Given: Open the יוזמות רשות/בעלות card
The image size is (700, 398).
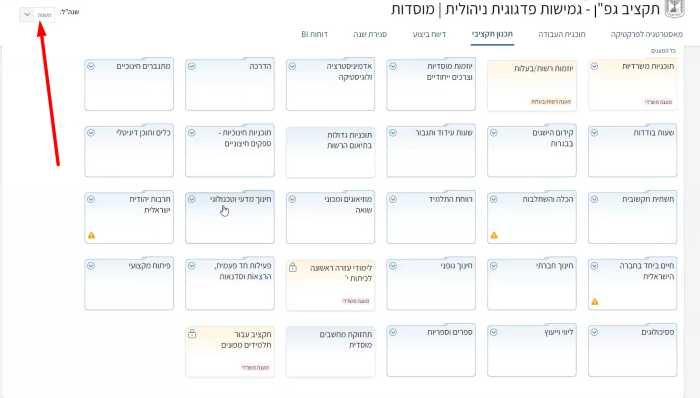Looking at the screenshot, I should tap(532, 86).
